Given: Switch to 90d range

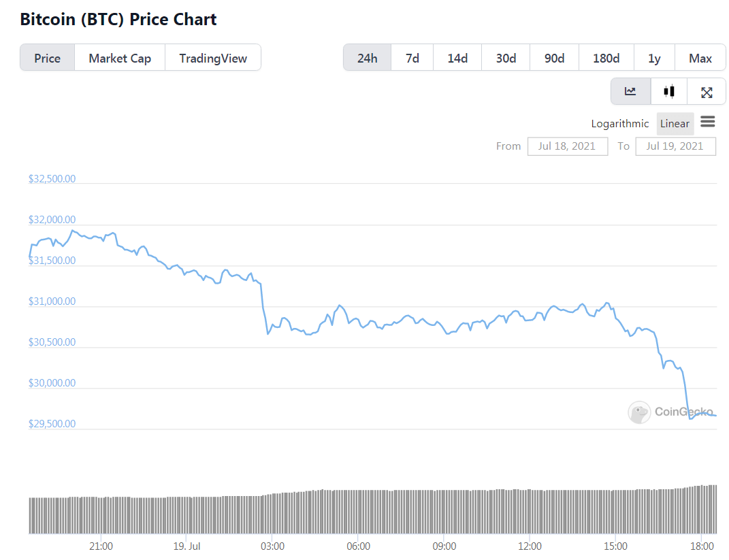Looking at the screenshot, I should [x=555, y=58].
